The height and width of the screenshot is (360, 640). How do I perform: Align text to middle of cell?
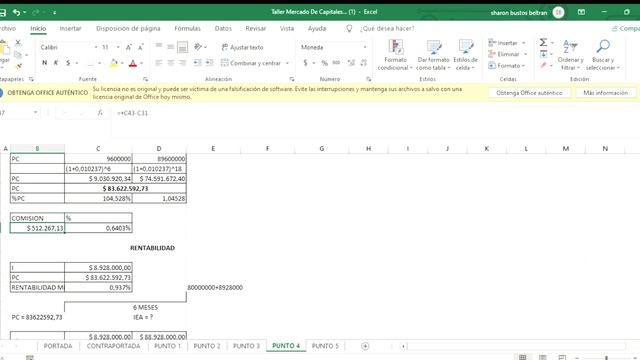[x=171, y=47]
